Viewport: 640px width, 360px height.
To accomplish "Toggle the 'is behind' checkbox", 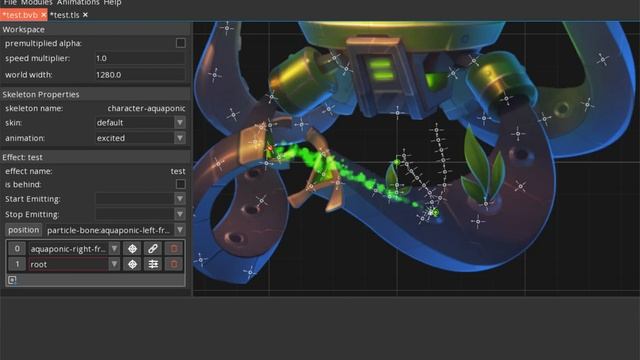I will (x=180, y=184).
